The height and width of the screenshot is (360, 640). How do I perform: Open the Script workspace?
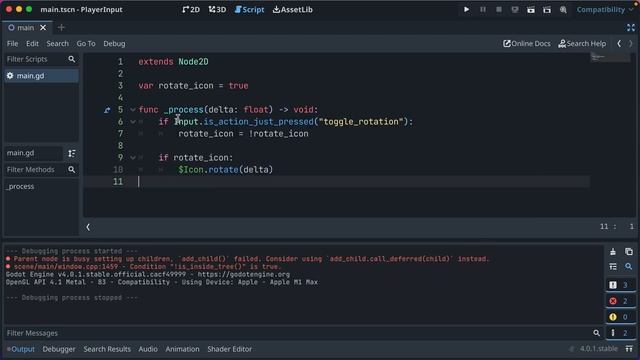click(x=249, y=9)
